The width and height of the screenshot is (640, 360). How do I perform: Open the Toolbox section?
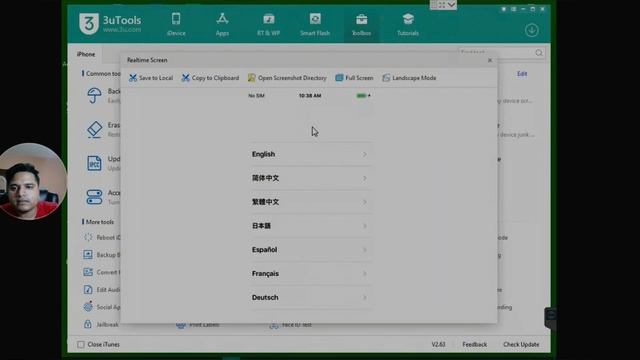(361, 24)
